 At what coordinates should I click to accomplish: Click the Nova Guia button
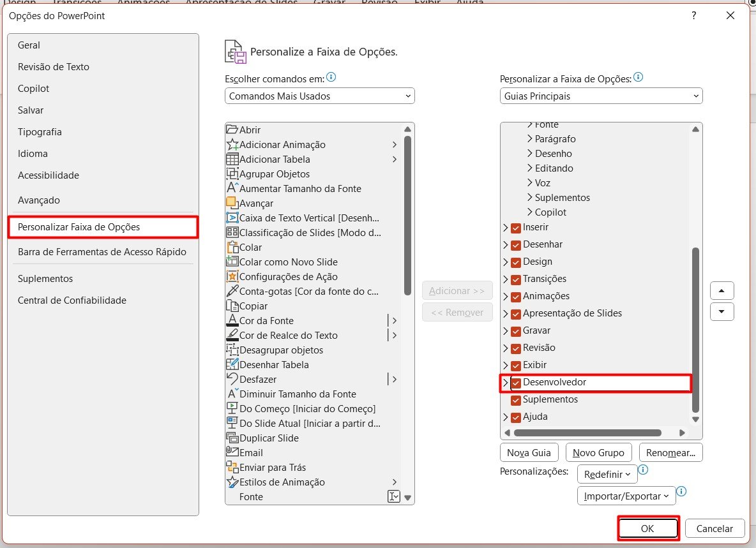529,453
